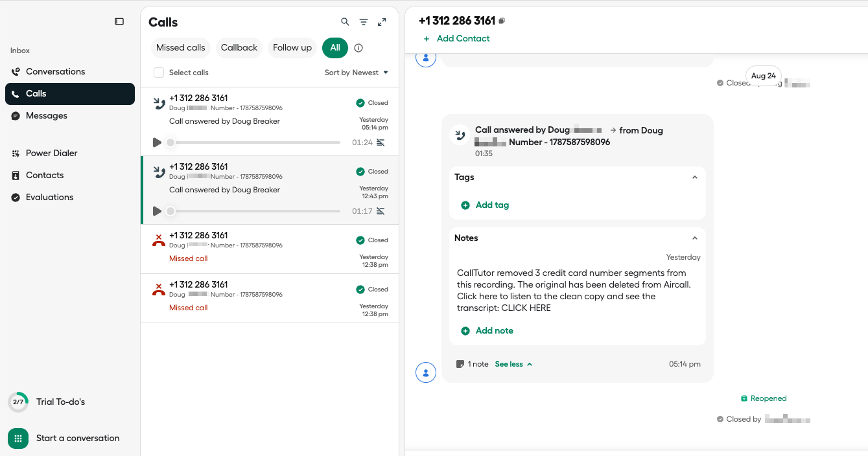
Task: Select the All calls tab
Action: pos(335,48)
